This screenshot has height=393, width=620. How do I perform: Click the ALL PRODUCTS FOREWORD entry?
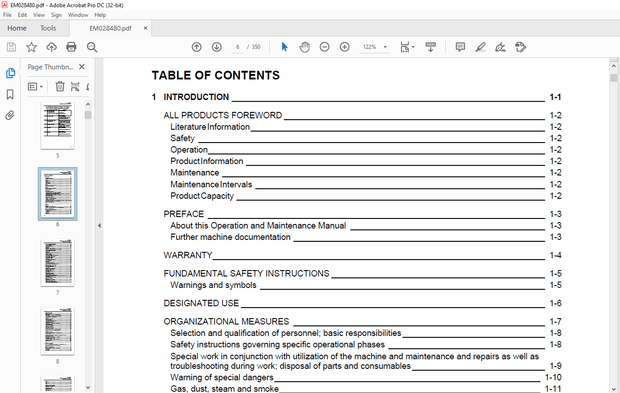(223, 115)
